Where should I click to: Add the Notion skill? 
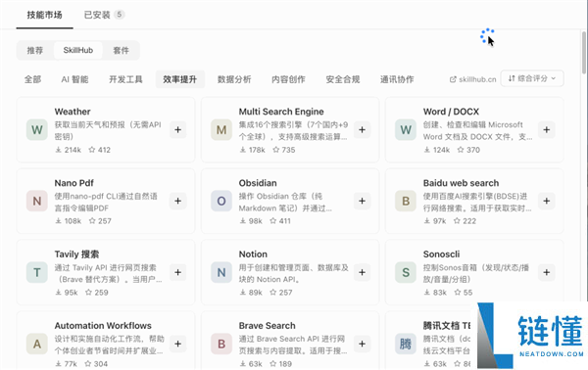[362, 272]
